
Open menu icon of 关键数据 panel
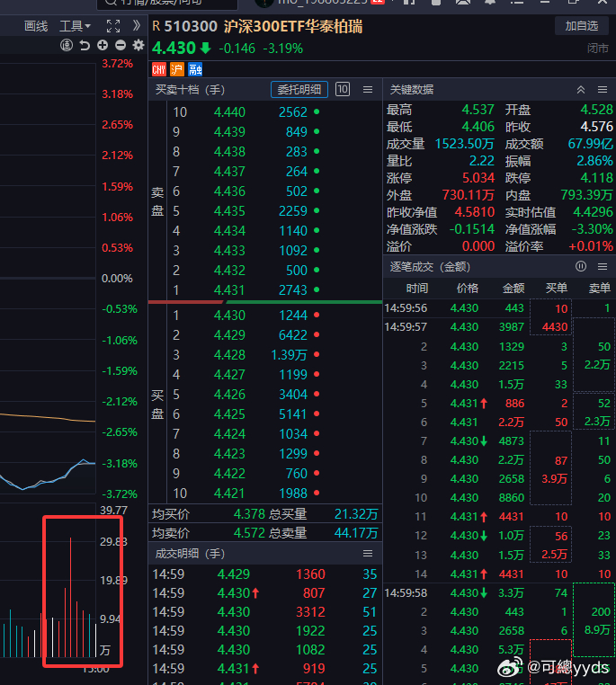[x=603, y=90]
